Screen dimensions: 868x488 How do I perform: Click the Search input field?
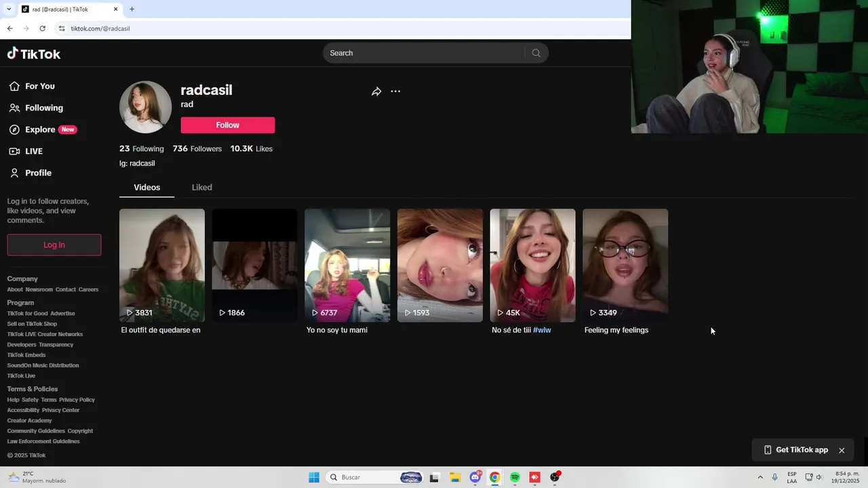coord(425,53)
